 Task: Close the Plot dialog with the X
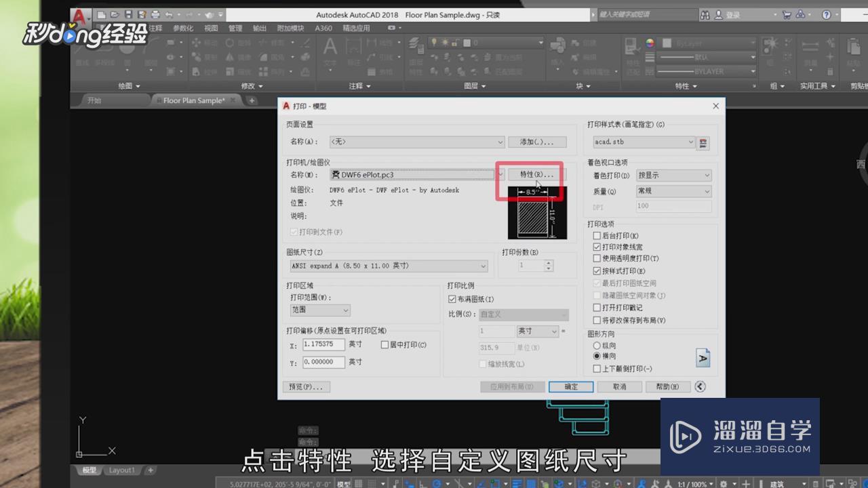point(715,106)
